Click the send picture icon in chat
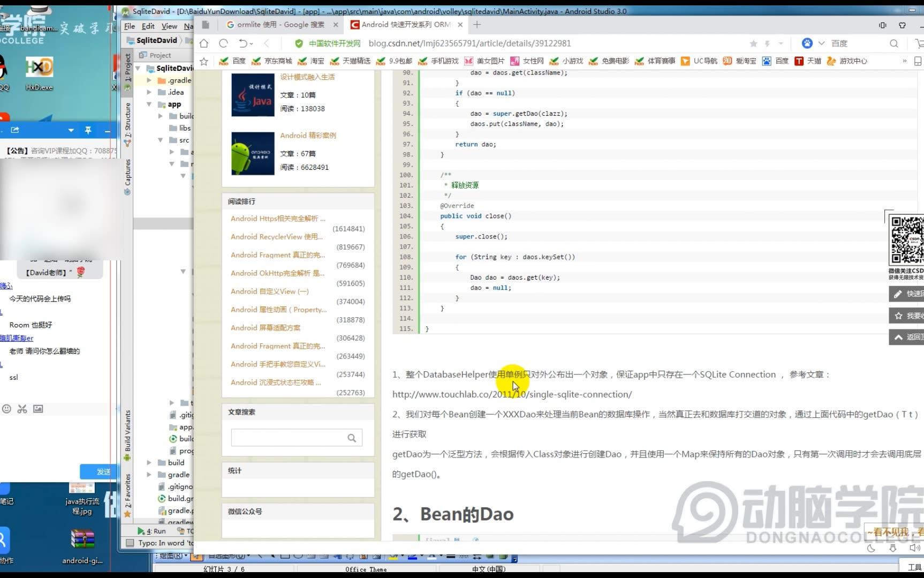 click(x=38, y=409)
